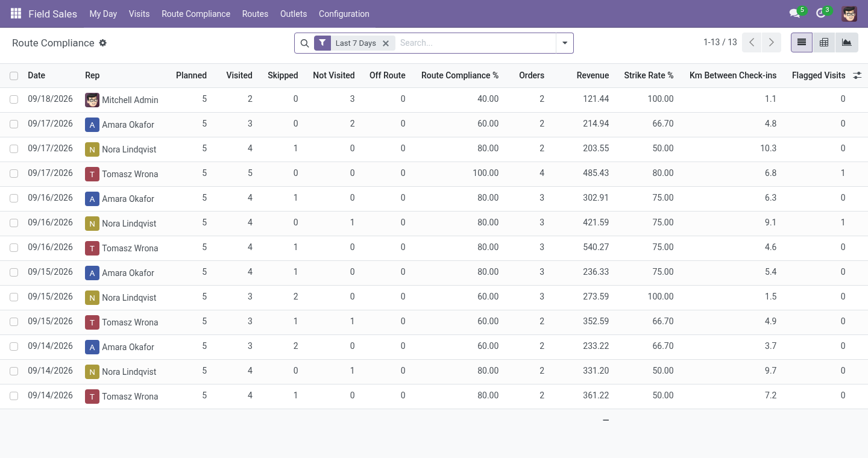868x458 pixels.
Task: Open the activities clock icon
Action: pyautogui.click(x=820, y=13)
